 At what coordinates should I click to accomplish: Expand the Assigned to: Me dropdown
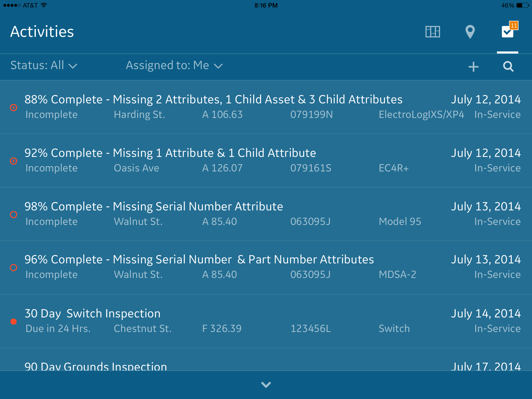[174, 65]
